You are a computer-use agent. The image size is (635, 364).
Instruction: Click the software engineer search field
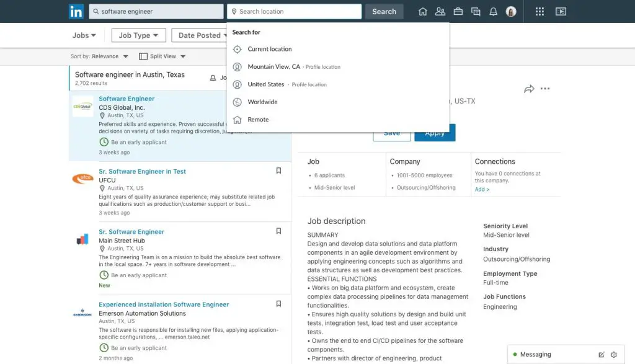(156, 11)
